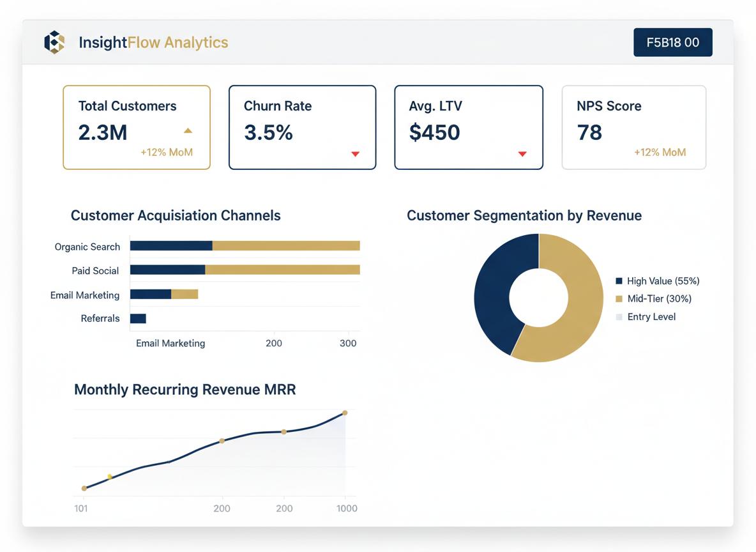Click the 101 x-axis label
The image size is (756, 552).
coord(81,508)
